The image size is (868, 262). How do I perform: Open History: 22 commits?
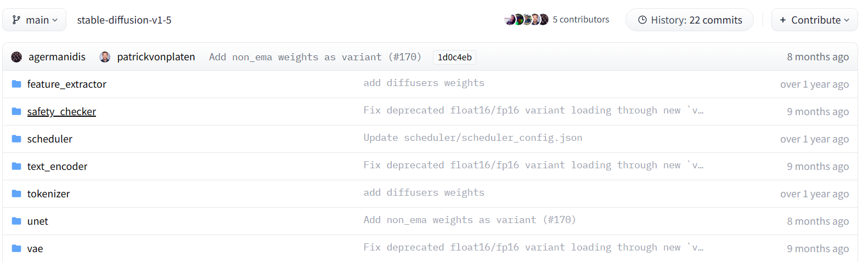(x=690, y=20)
